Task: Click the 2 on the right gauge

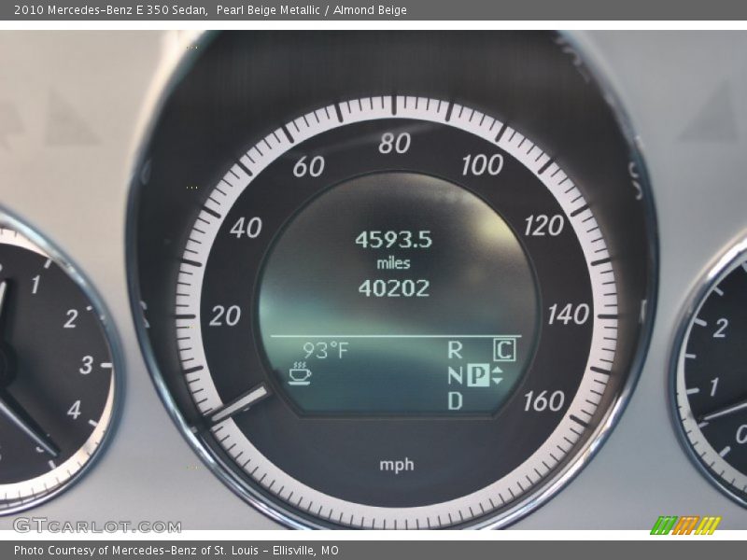Action: 720,329
